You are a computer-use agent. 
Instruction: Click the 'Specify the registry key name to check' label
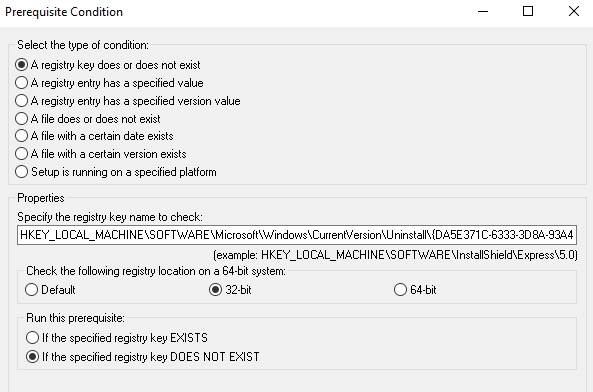pos(110,217)
